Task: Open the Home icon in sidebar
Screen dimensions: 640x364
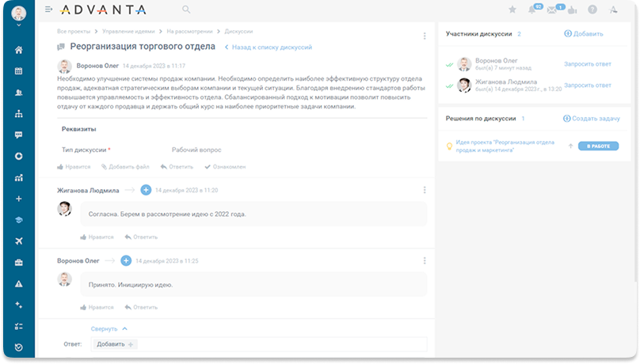Action: click(19, 50)
